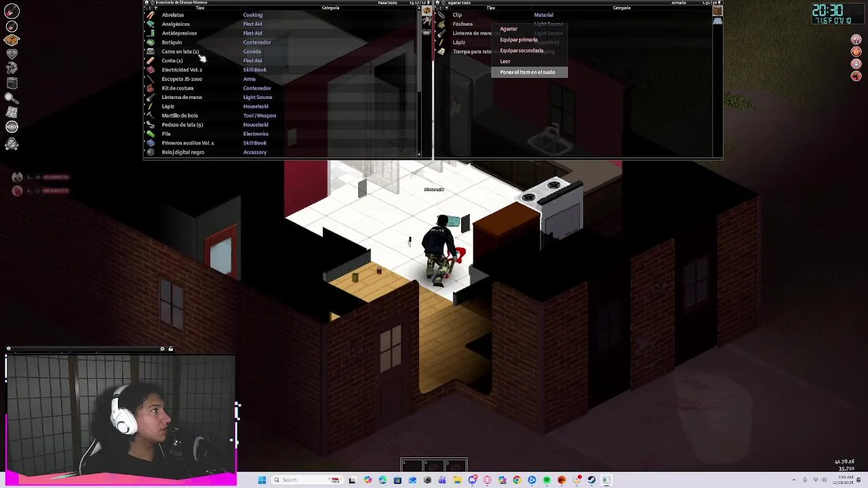Open Google Chrome from the taskbar
This screenshot has width=868, height=488.
click(x=517, y=480)
